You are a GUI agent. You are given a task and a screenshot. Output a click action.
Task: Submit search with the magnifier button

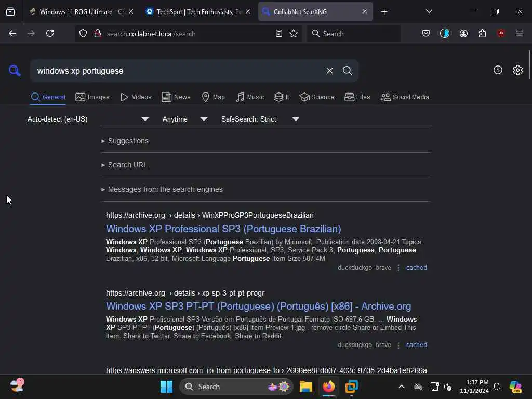[347, 71]
